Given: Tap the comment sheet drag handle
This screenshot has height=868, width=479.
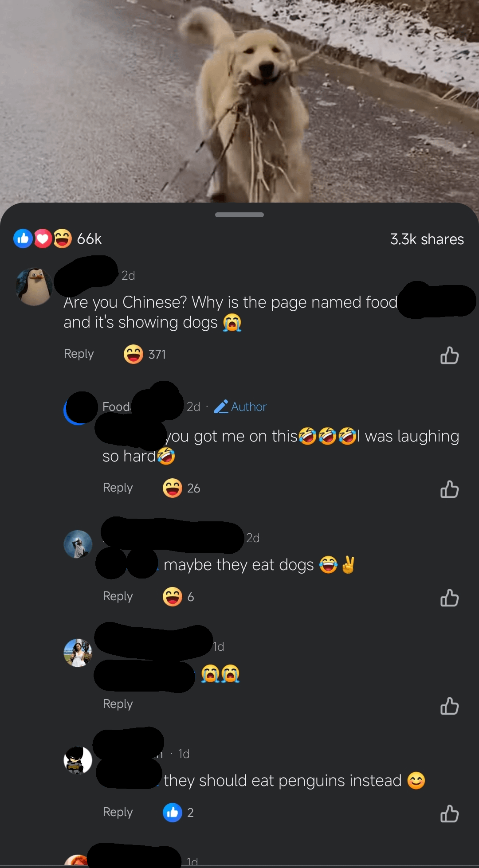Looking at the screenshot, I should coord(239,215).
